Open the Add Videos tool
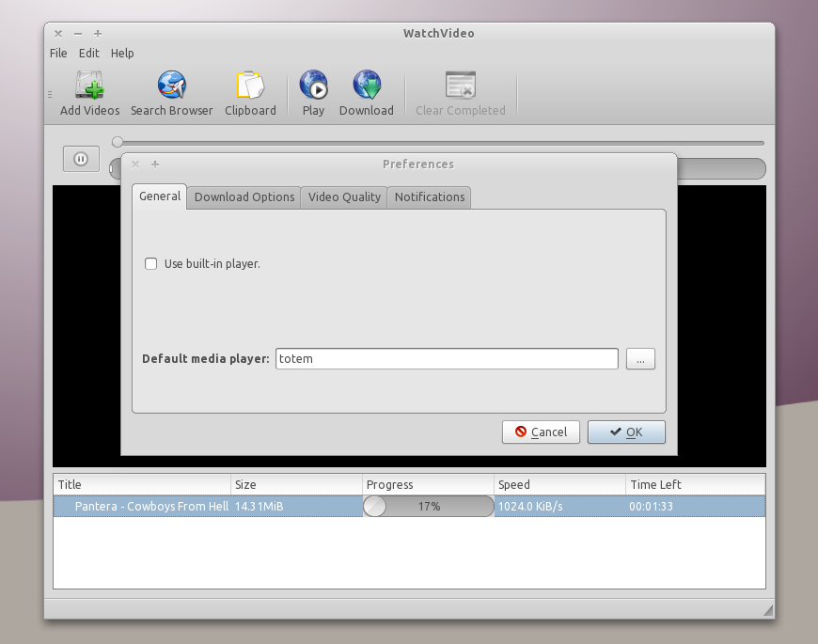 [x=89, y=93]
